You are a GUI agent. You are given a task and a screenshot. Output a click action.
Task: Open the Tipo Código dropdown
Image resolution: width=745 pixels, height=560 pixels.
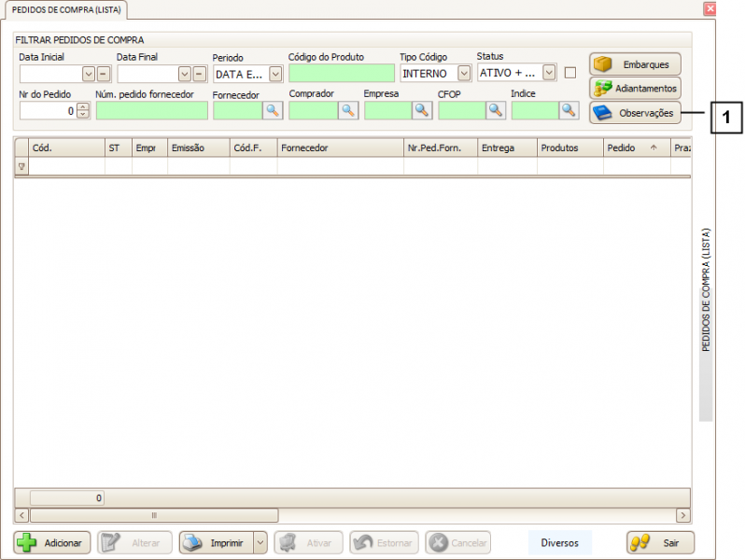pyautogui.click(x=464, y=73)
